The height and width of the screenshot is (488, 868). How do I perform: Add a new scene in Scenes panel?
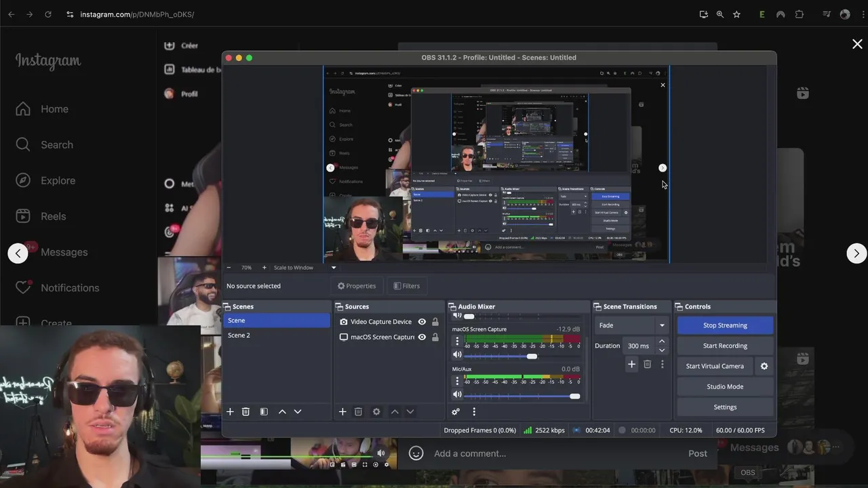tap(230, 411)
